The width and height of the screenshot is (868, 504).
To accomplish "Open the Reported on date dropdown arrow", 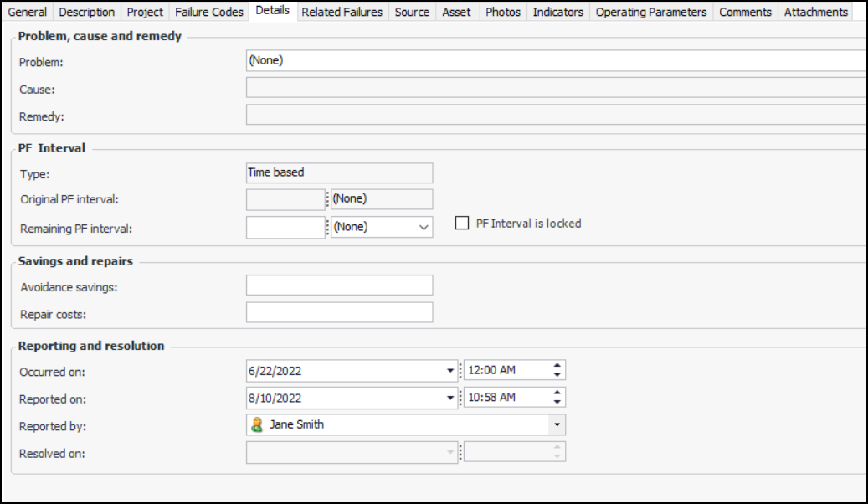I will click(x=450, y=398).
